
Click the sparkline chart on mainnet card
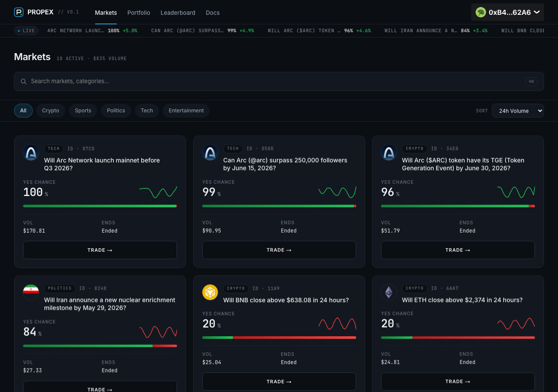pos(158,192)
